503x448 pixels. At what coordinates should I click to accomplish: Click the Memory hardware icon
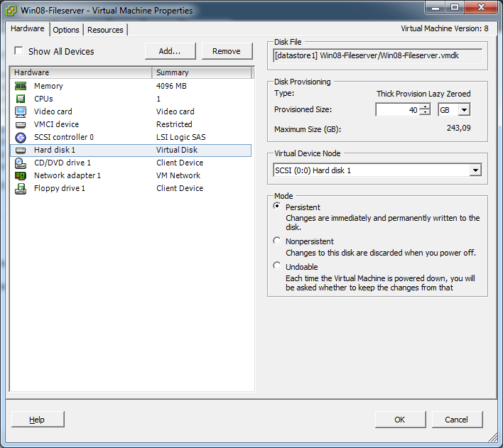(21, 86)
